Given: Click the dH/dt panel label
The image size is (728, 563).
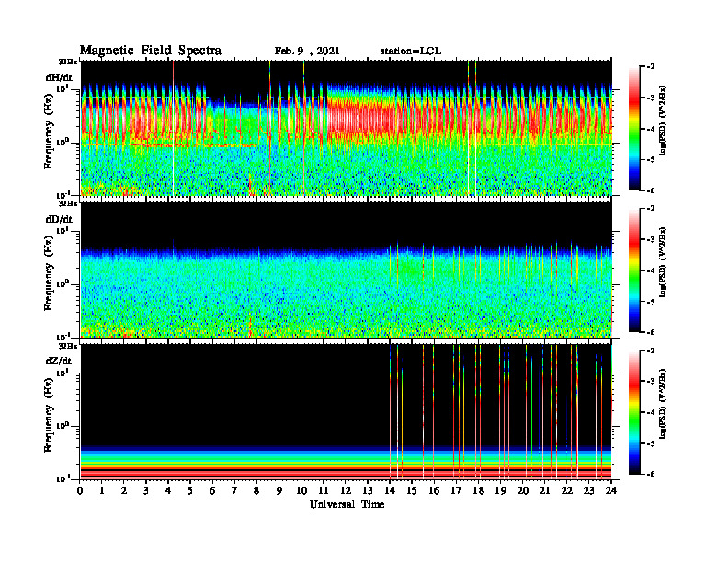Looking at the screenshot, I should [x=60, y=77].
